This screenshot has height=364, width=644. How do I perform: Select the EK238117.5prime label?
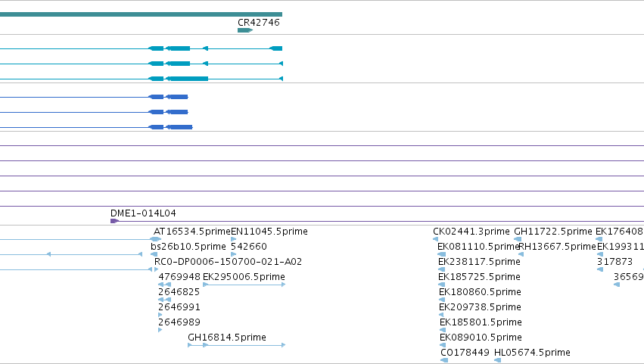pyautogui.click(x=479, y=262)
